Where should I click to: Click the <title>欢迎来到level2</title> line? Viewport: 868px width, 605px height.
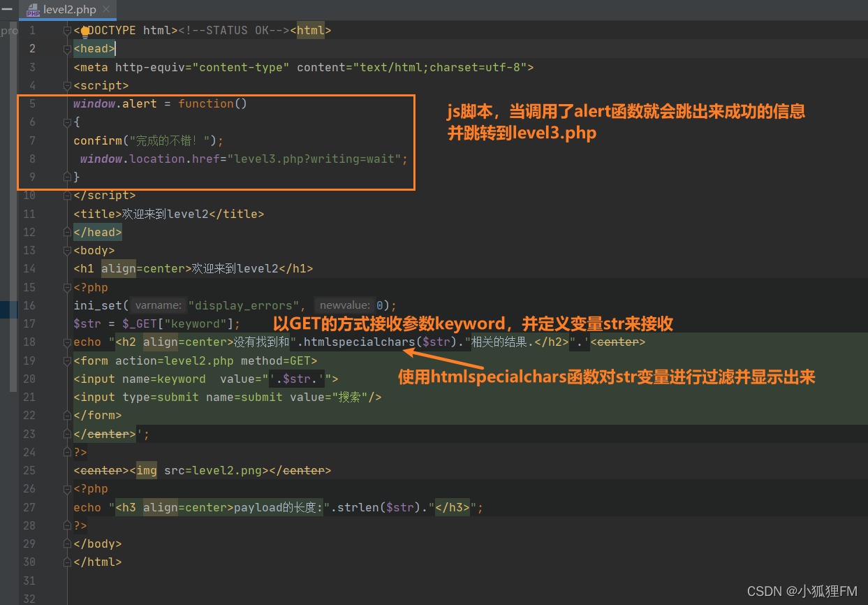tap(169, 214)
